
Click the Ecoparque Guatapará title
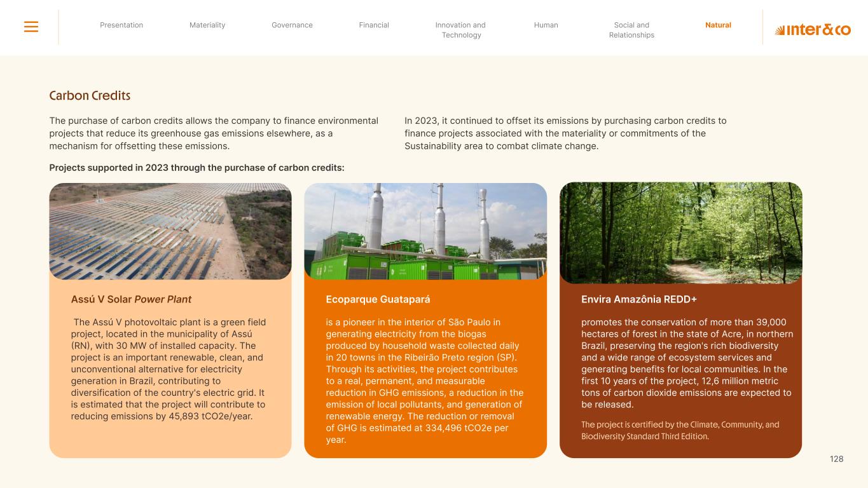coord(378,299)
